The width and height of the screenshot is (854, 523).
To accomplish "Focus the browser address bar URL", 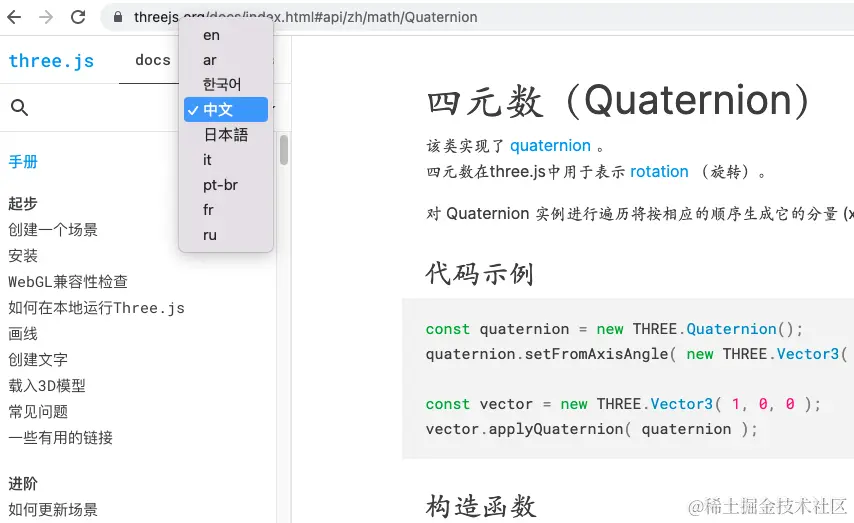I will (306, 17).
